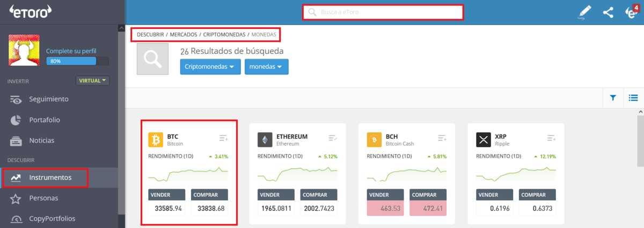Focus the Busca a eToro search field
Screen dimensions: 644x228
click(383, 11)
